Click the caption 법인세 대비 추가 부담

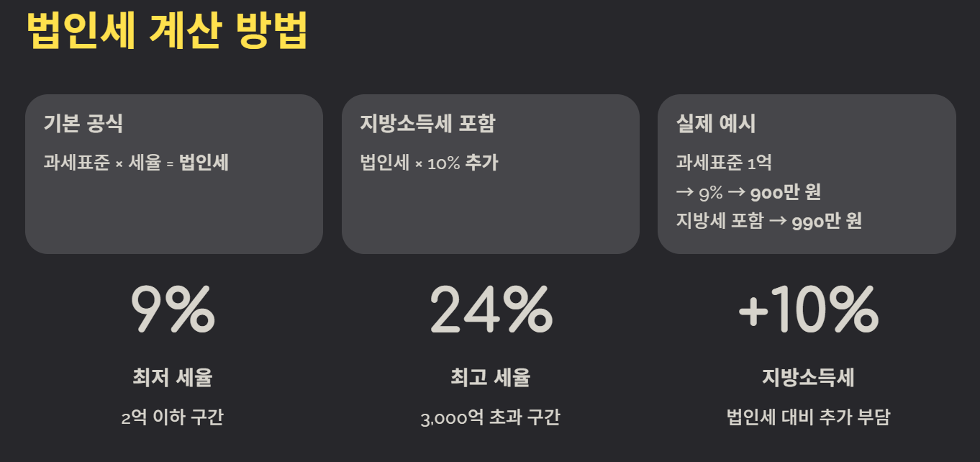pos(808,417)
